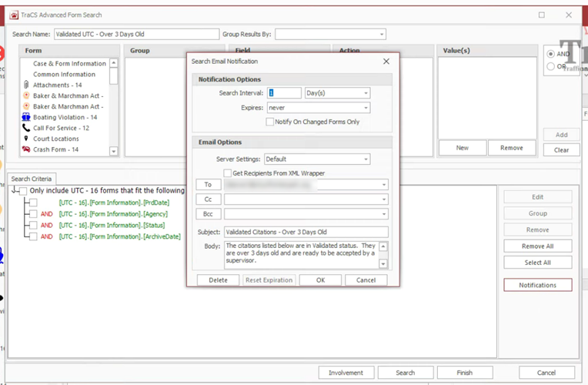
Task: Check the Status criteria checkbox
Action: pyautogui.click(x=33, y=225)
